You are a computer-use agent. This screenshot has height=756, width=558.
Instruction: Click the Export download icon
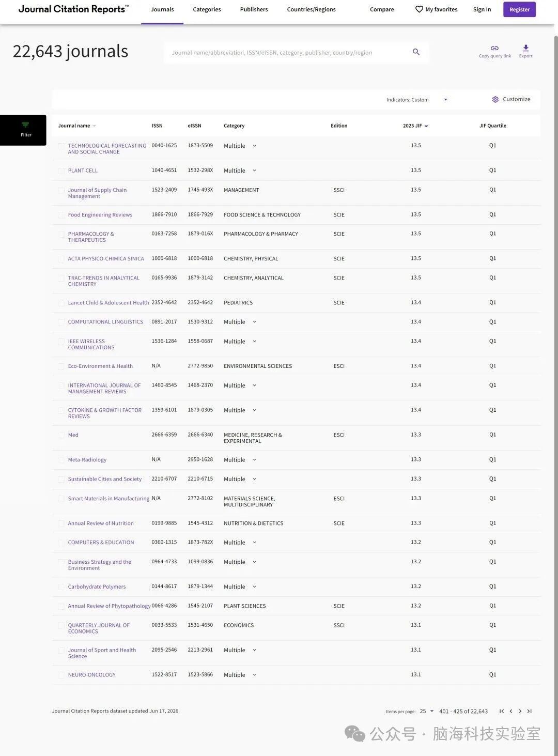click(525, 48)
